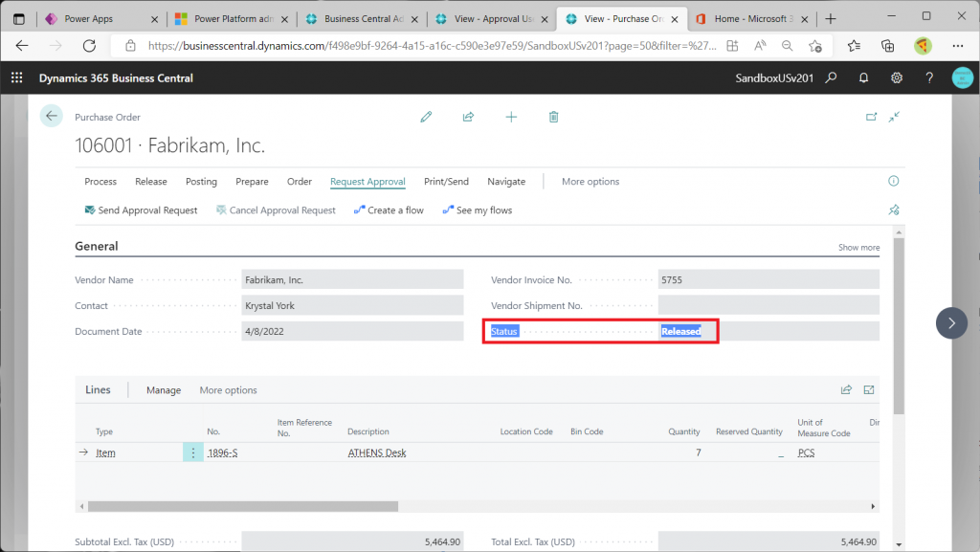Click ATHENS Desk description cell

tap(377, 453)
